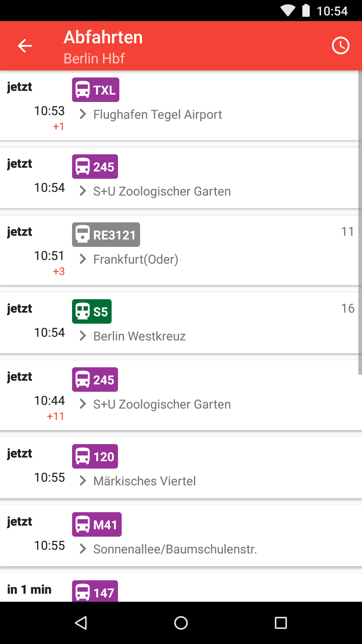Tap the TXL bus line badge
The height and width of the screenshot is (644, 362).
[96, 90]
